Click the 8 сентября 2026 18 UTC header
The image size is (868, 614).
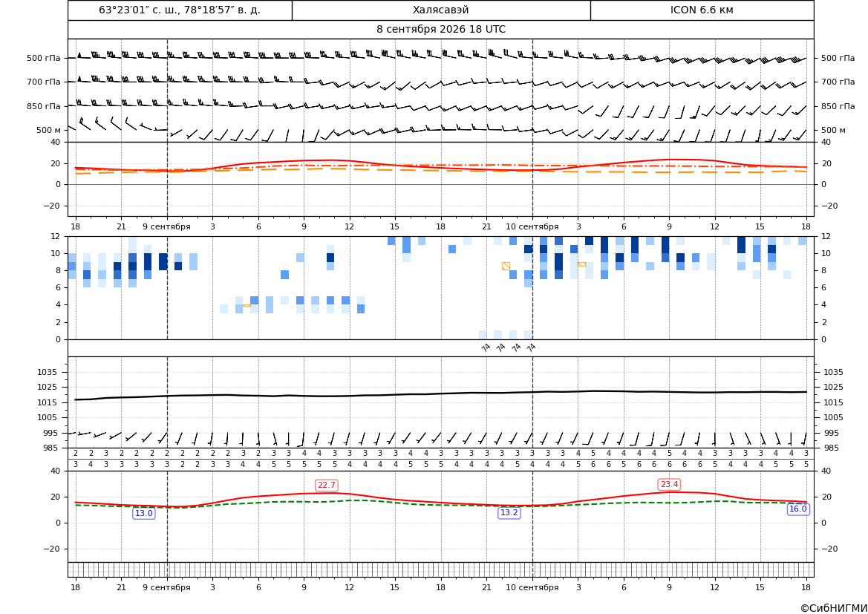[441, 30]
